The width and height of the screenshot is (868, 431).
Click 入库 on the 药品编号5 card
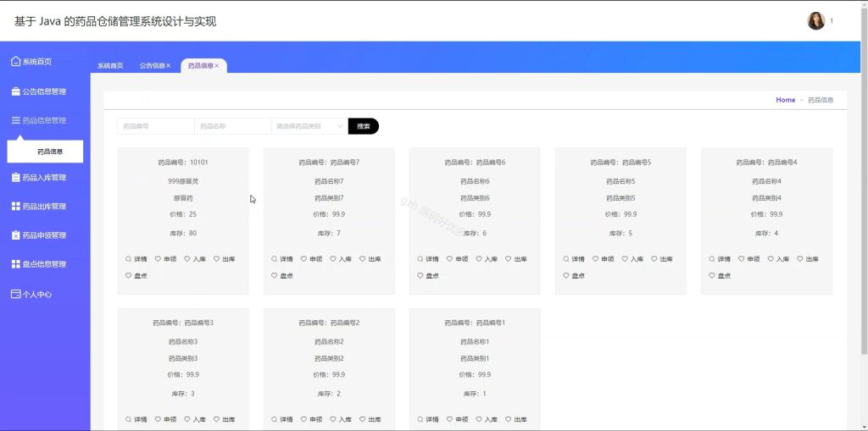(632, 259)
